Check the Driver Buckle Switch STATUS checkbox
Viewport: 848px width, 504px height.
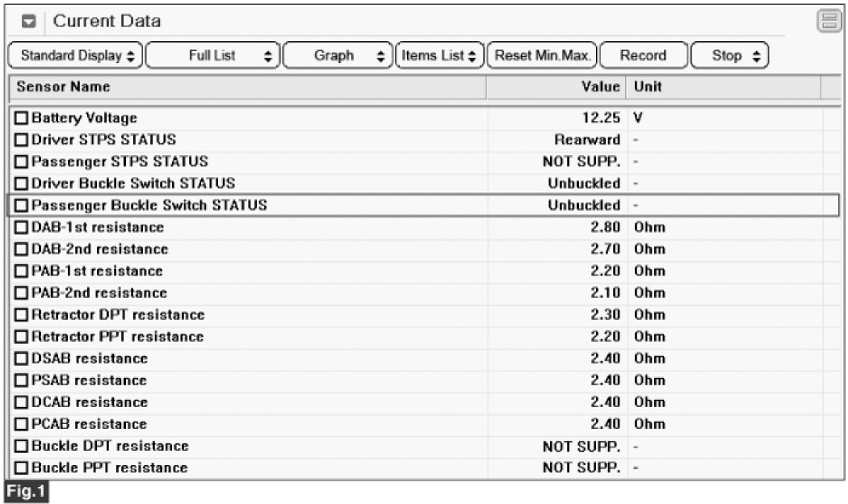tap(21, 183)
